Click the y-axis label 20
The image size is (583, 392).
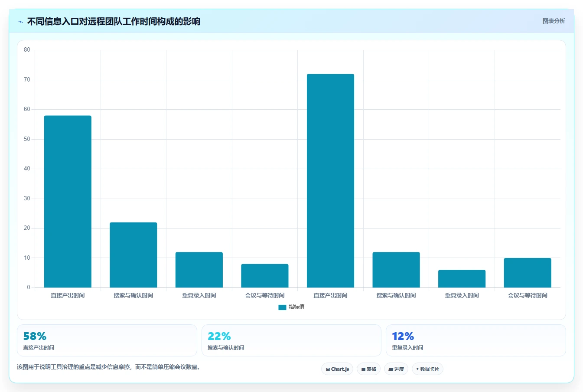27,228
